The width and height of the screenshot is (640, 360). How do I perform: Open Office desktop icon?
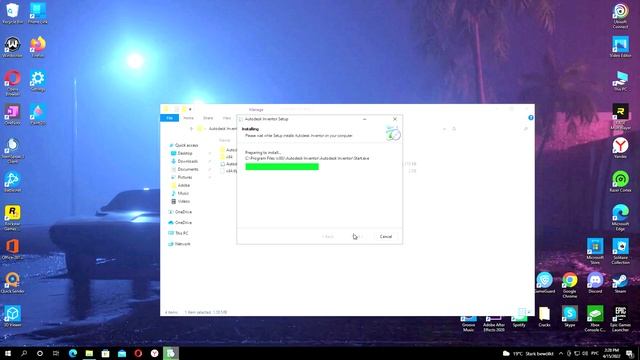pos(12,249)
